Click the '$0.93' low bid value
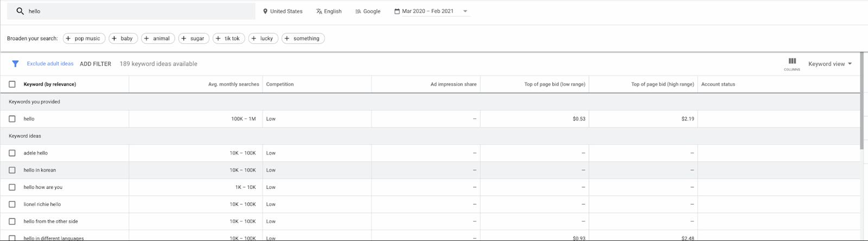This screenshot has width=868, height=241. tap(579, 238)
